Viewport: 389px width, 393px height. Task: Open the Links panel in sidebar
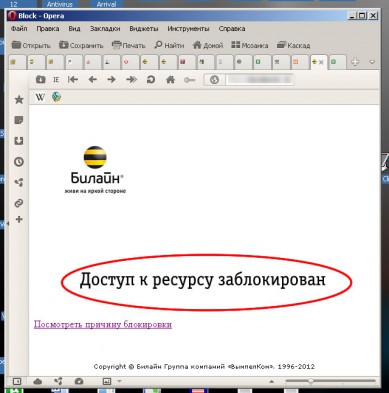coord(19,203)
